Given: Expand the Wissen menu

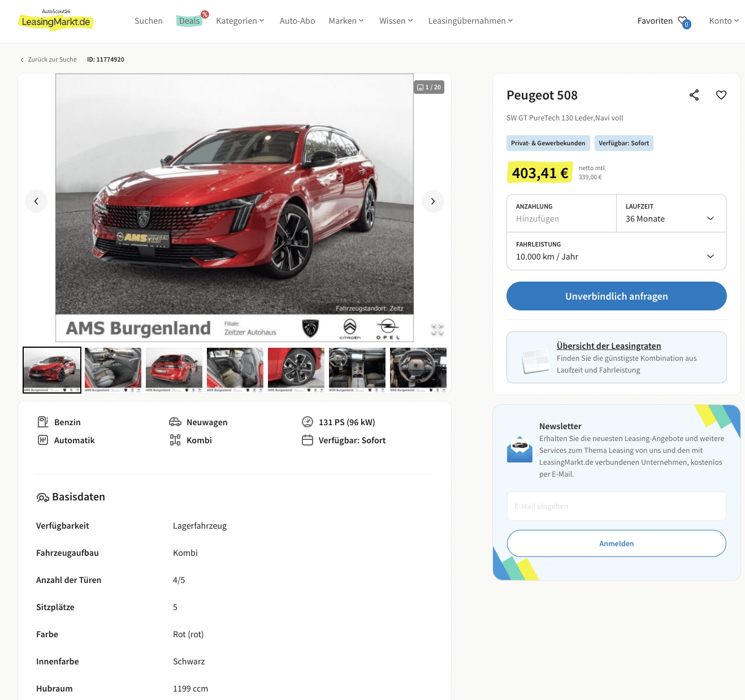Looking at the screenshot, I should pyautogui.click(x=396, y=21).
